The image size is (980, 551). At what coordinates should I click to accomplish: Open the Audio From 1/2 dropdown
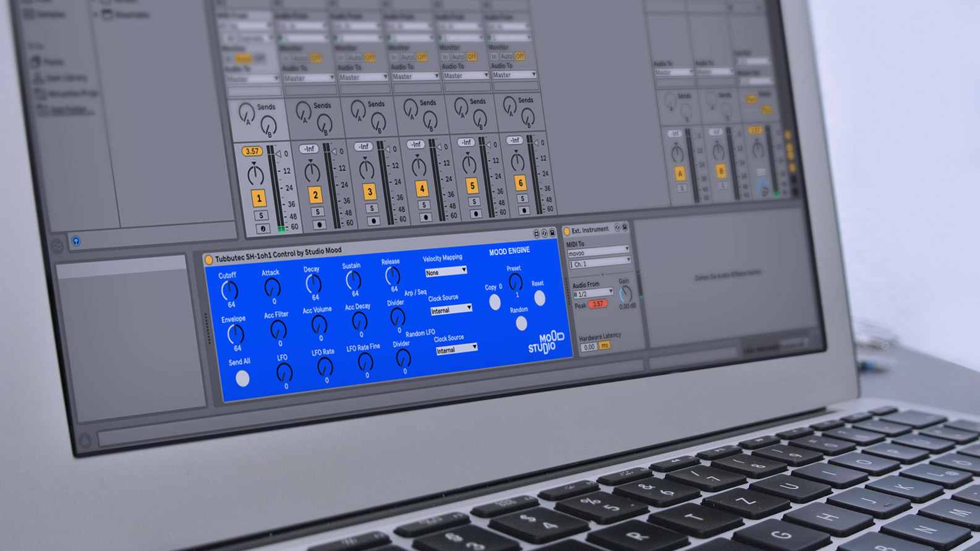[592, 293]
